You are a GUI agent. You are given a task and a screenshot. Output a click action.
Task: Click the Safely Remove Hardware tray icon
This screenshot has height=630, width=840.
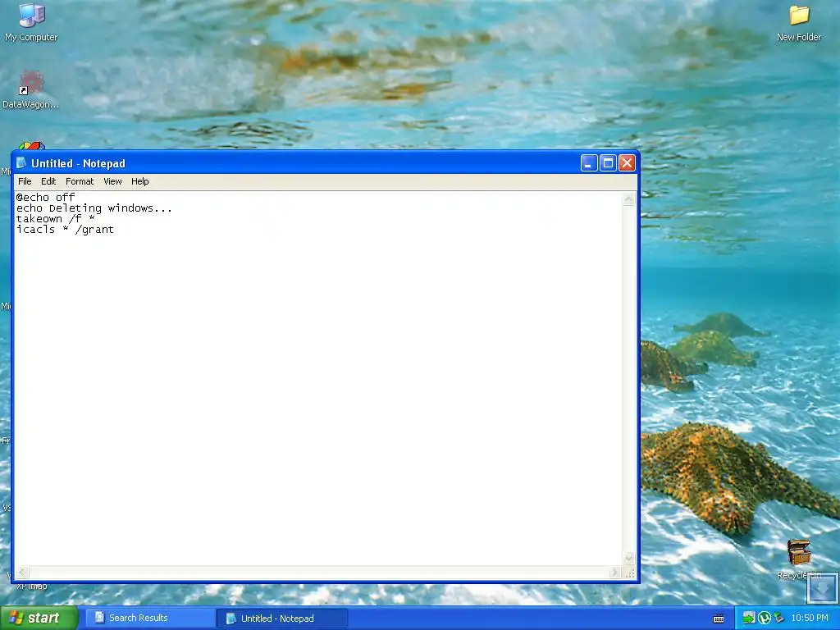(779, 618)
